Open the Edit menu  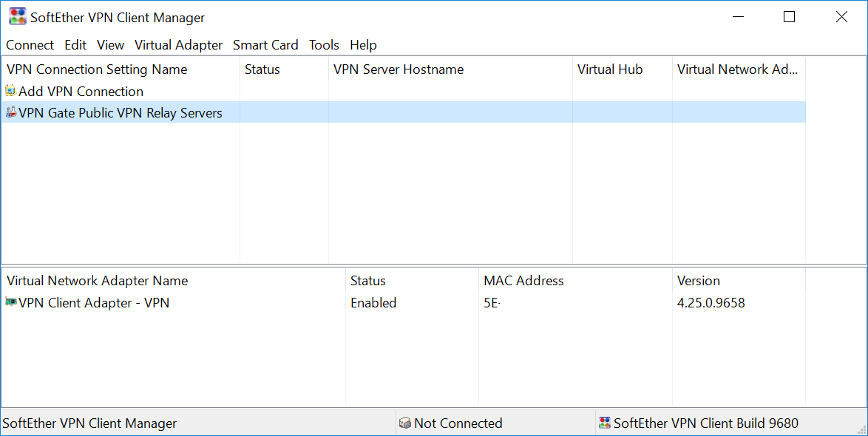pyautogui.click(x=75, y=45)
